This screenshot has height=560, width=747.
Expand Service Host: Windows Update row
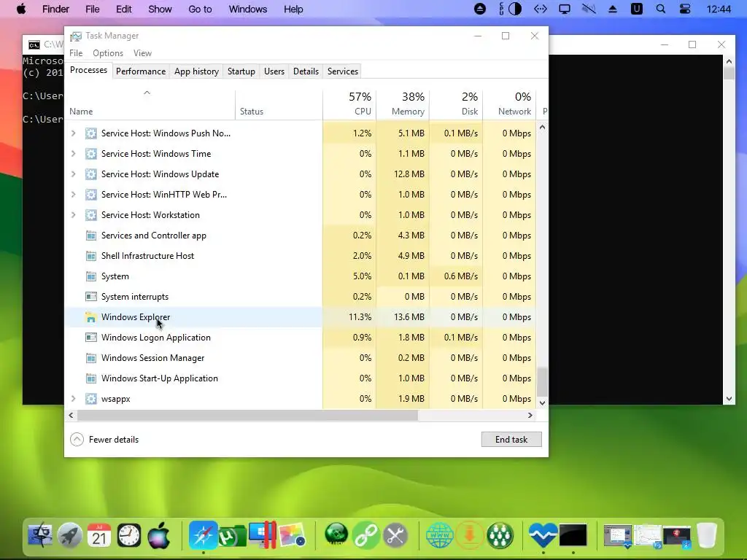(74, 174)
